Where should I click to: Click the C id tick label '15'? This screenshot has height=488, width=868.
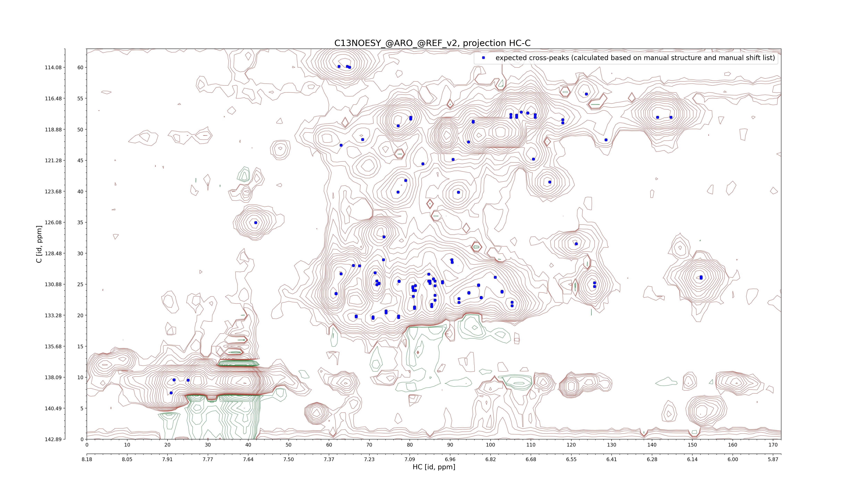80,346
